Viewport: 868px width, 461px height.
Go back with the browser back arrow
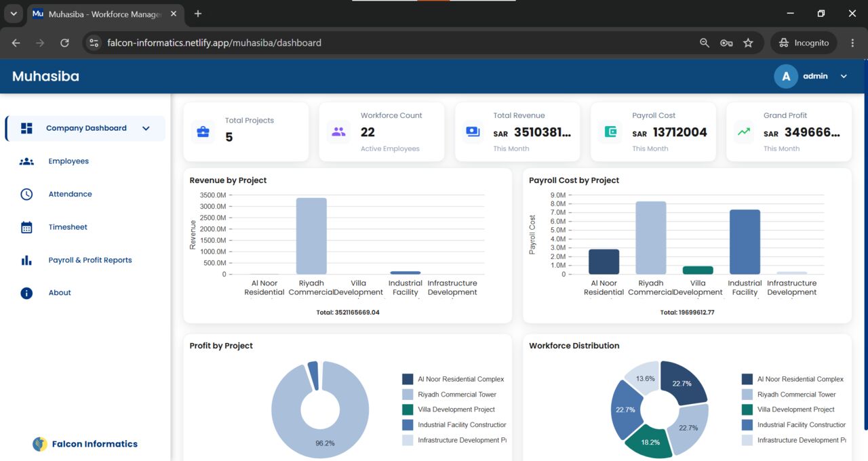pyautogui.click(x=16, y=43)
